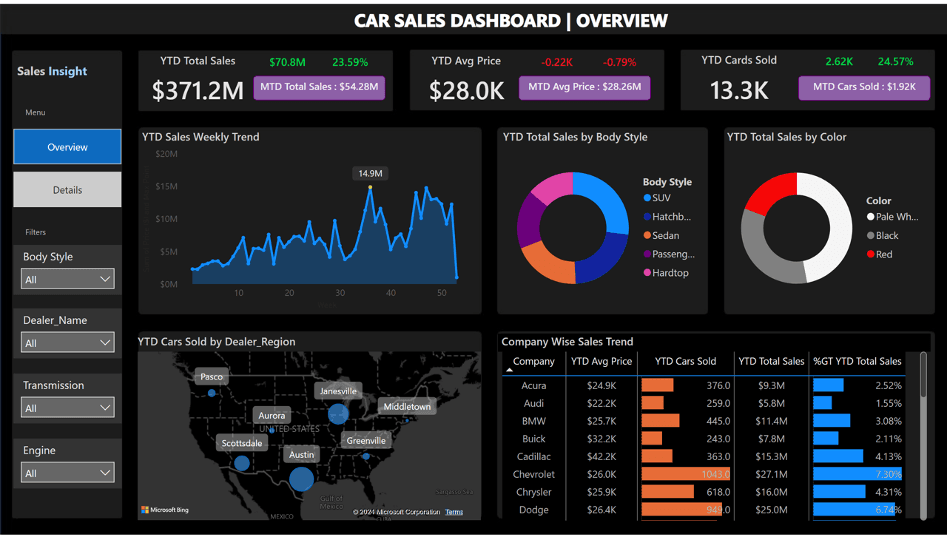947x540 pixels.
Task: Open the map Terms link
Action: pos(454,512)
